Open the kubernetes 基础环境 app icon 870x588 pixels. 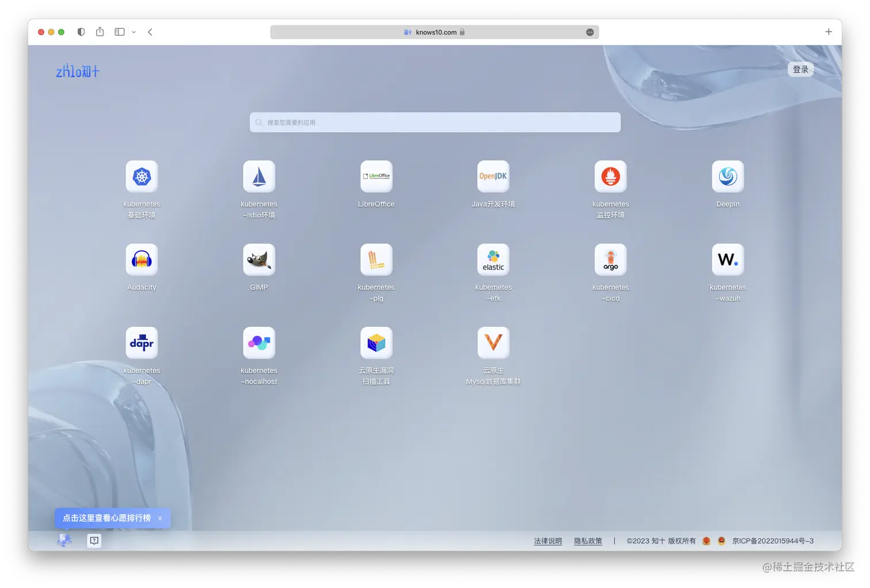coord(142,176)
